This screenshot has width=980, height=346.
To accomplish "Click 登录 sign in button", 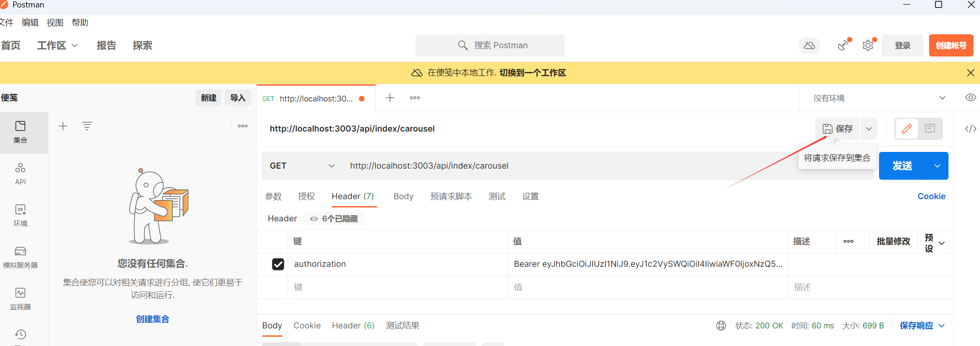I will [903, 45].
